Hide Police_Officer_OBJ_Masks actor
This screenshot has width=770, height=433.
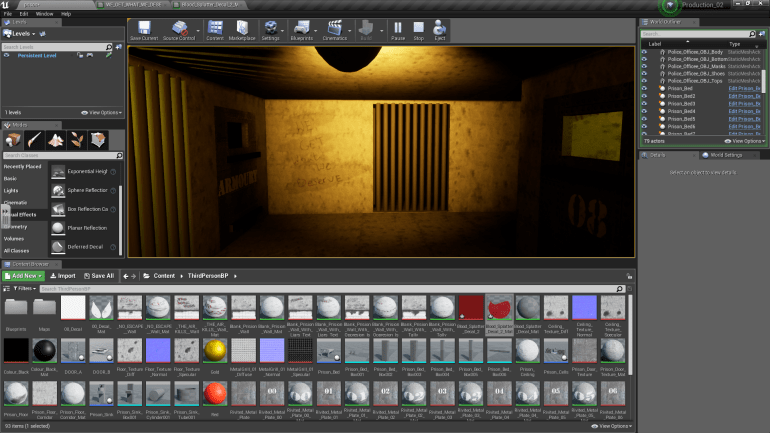(644, 66)
